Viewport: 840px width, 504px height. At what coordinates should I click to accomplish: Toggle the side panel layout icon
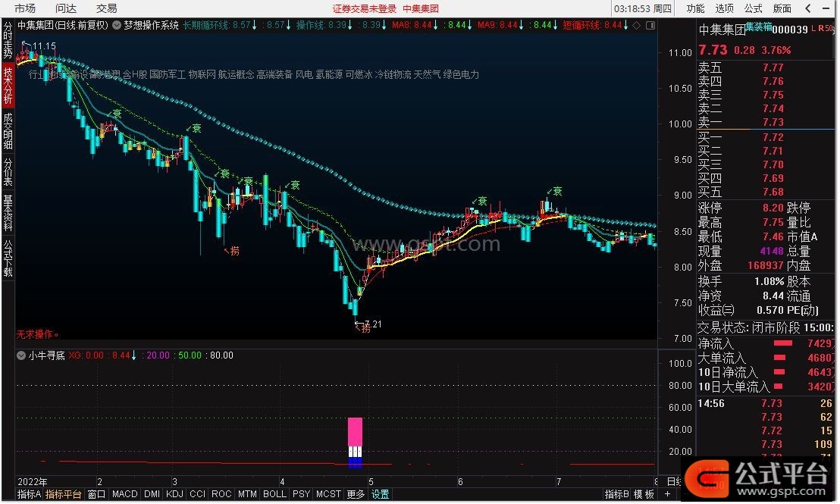(x=650, y=25)
